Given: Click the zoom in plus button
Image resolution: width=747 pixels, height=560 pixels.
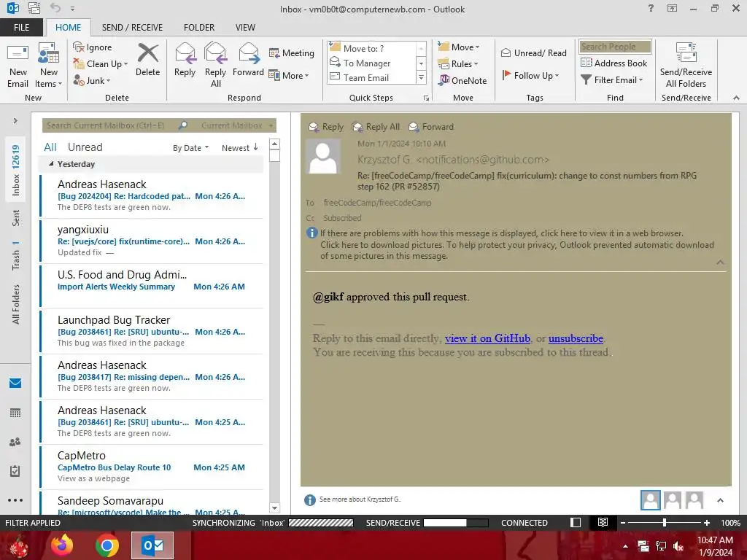Looking at the screenshot, I should click(x=707, y=522).
